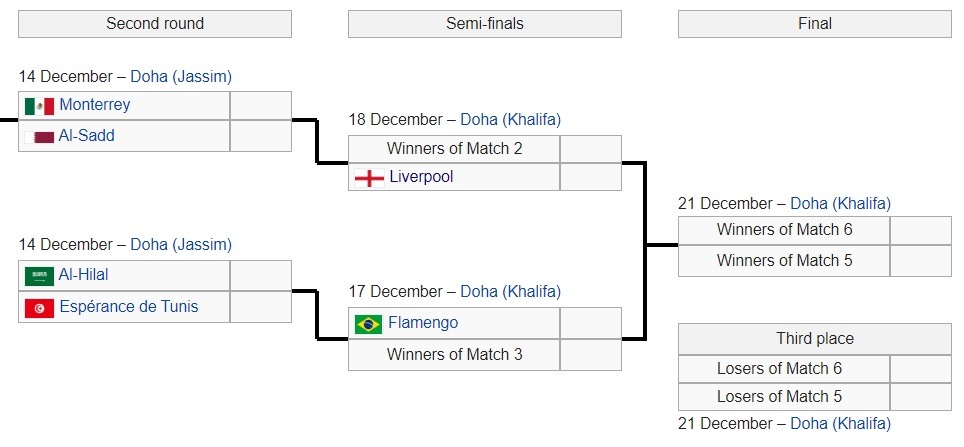The height and width of the screenshot is (447, 964).
Task: Click the Mexico flag icon beside Monterrey
Action: pyautogui.click(x=39, y=106)
